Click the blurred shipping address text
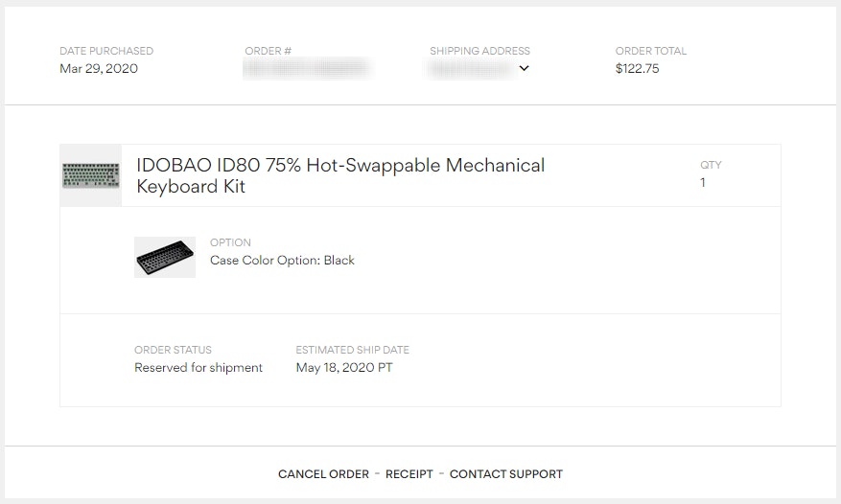Image resolution: width=841 pixels, height=504 pixels. coord(470,68)
